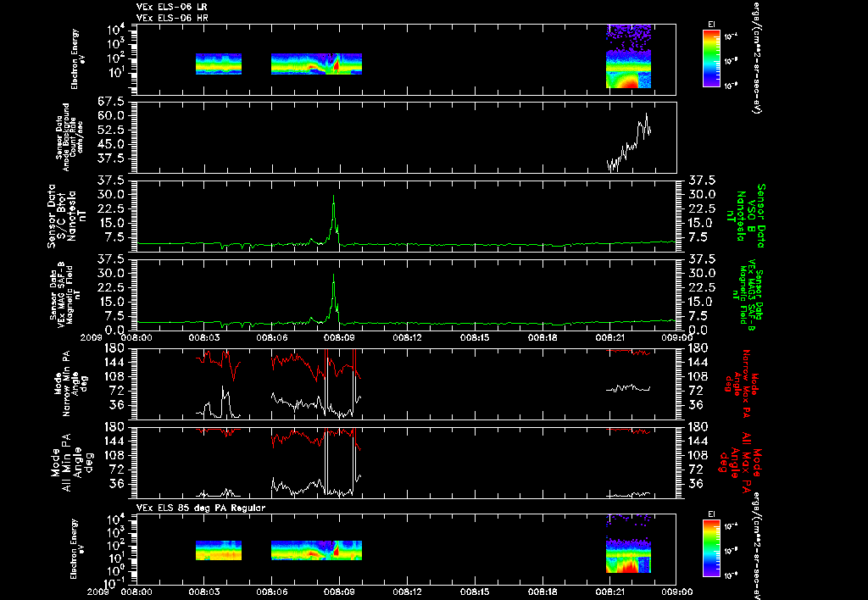Click the 'Anode Background Count Rate' axis label
Screen dimensions: 868x600
[69, 136]
